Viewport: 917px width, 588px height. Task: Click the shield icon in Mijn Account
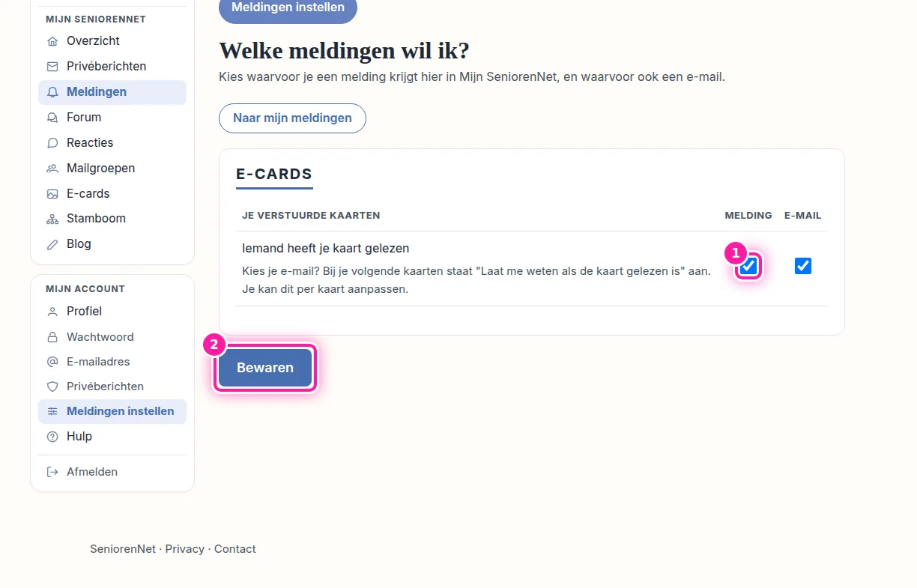(x=52, y=387)
